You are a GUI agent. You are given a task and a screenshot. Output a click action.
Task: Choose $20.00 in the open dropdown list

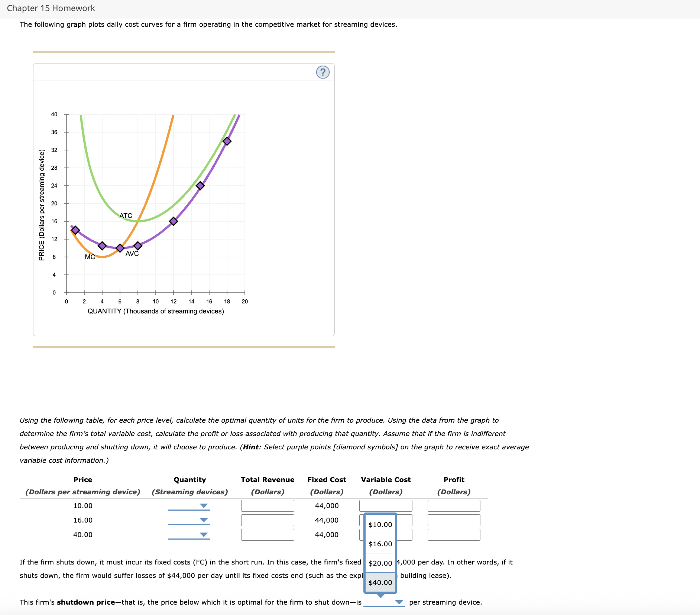coord(380,563)
